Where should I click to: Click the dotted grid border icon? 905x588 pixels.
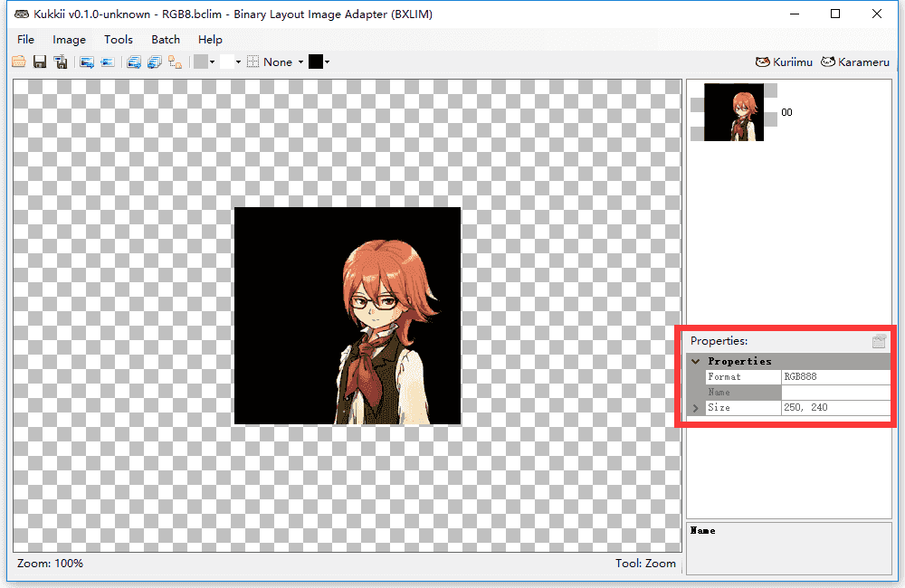coord(252,62)
